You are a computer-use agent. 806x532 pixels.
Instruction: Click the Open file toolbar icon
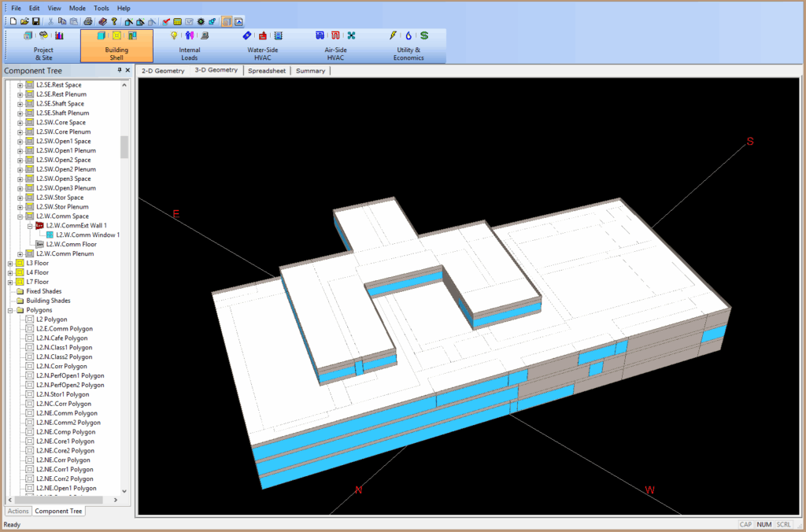24,21
